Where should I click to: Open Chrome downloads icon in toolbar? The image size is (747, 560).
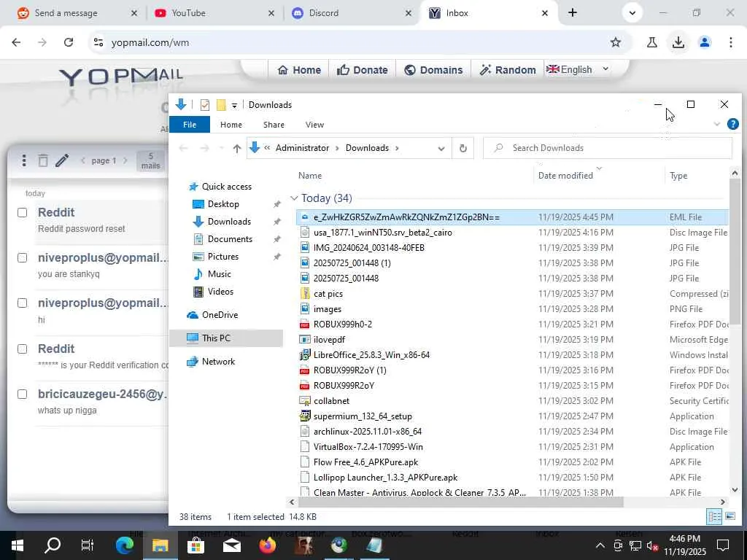point(678,42)
